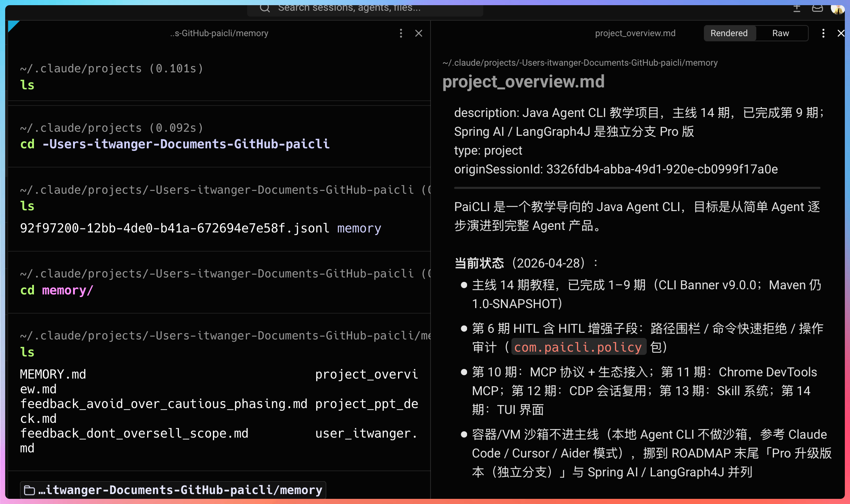Click the originSessionId value line
The width and height of the screenshot is (850, 504).
616,169
